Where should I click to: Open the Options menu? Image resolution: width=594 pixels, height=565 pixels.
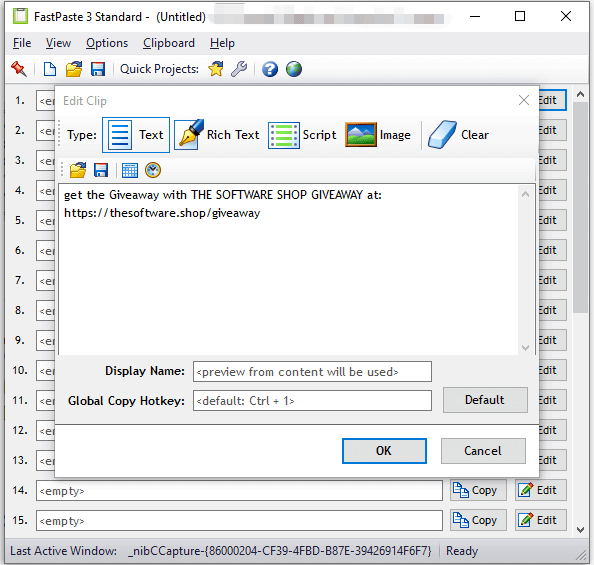pyautogui.click(x=107, y=43)
